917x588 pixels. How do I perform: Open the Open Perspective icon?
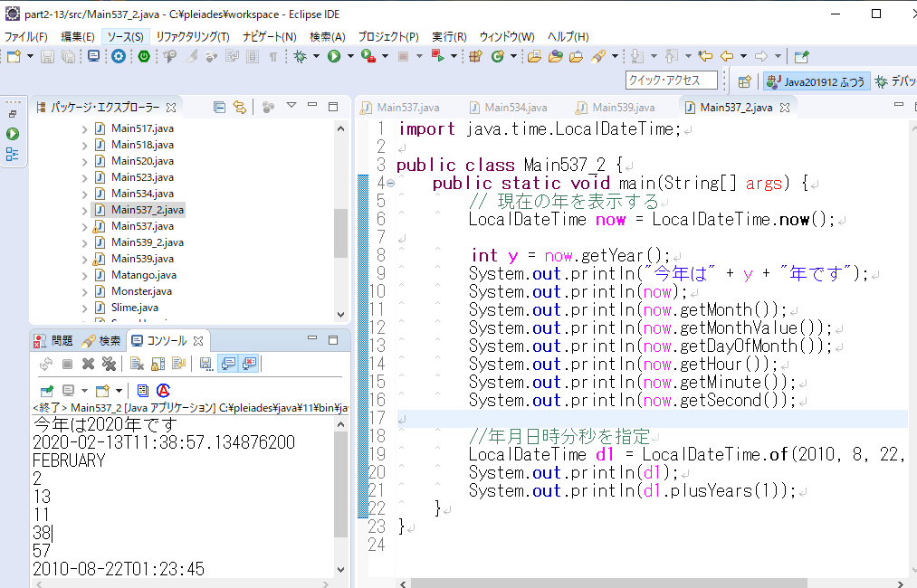(x=744, y=81)
